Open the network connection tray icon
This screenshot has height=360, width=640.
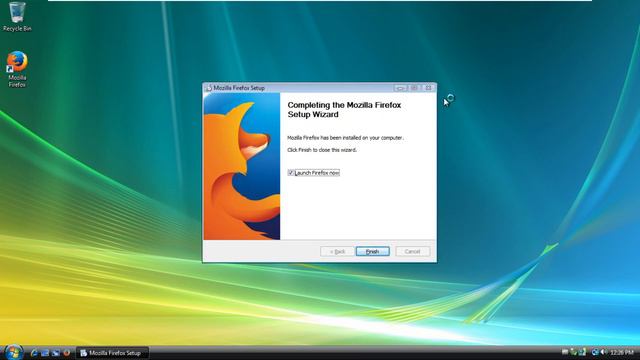[595, 352]
